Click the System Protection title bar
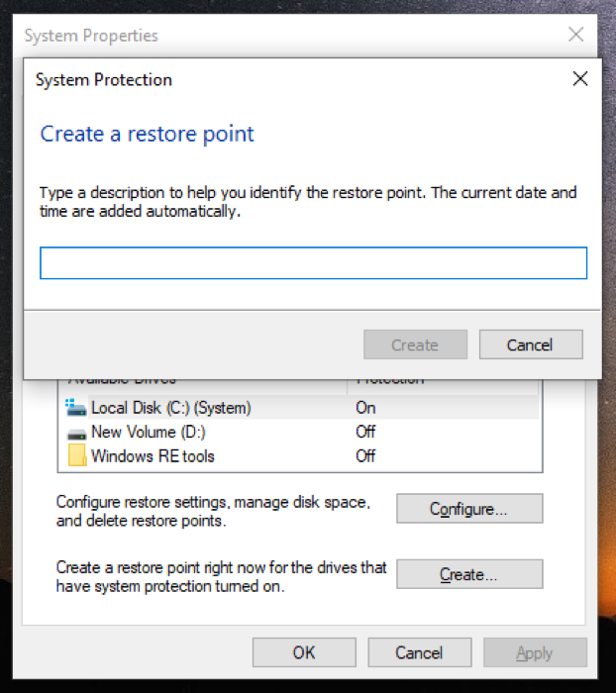The width and height of the screenshot is (616, 693). click(x=297, y=79)
